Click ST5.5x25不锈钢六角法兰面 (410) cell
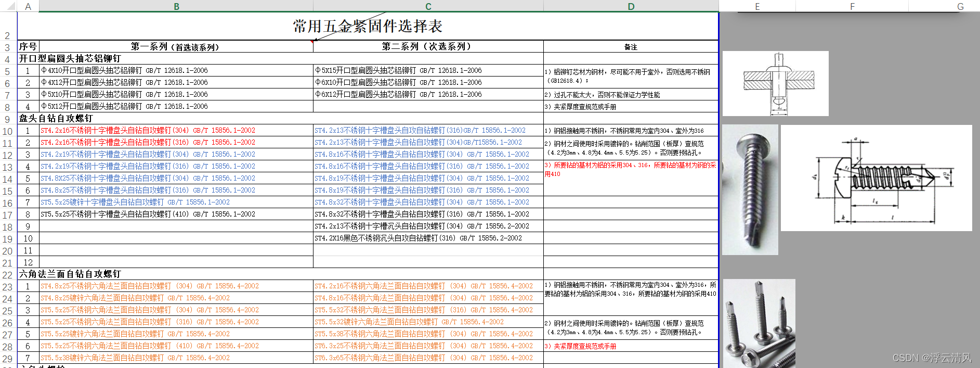Image resolution: width=980 pixels, height=368 pixels. click(x=176, y=346)
